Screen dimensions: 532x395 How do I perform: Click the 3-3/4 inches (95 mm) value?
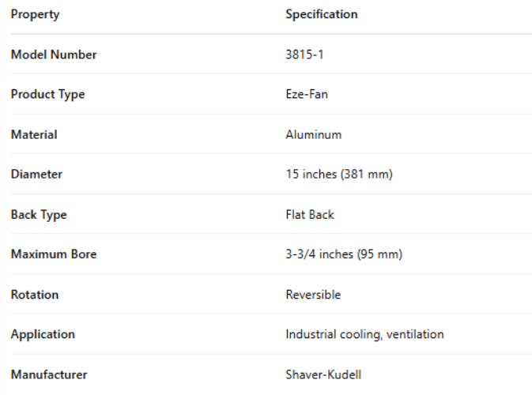click(342, 254)
